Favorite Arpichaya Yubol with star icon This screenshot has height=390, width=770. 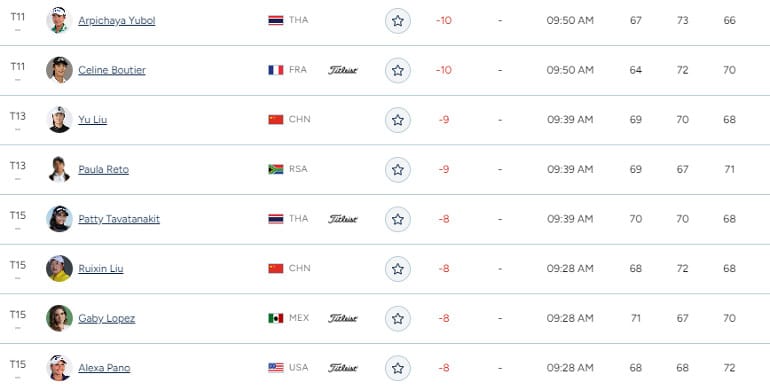[398, 21]
